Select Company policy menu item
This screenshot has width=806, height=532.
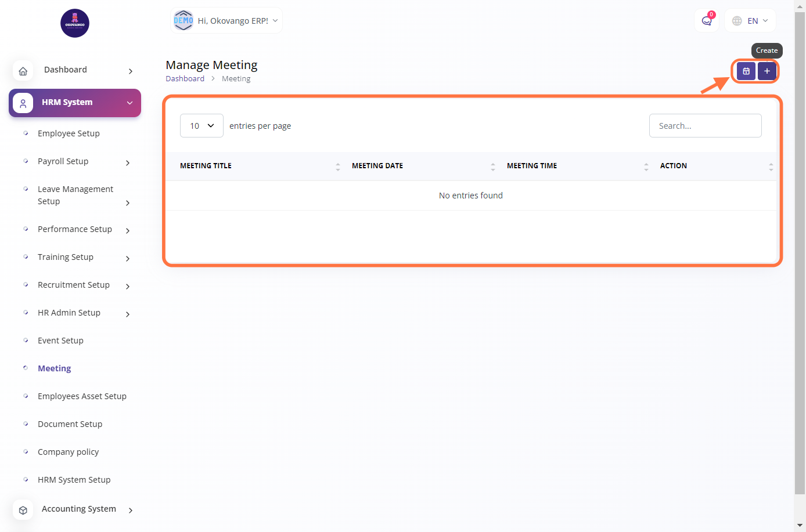coord(68,452)
